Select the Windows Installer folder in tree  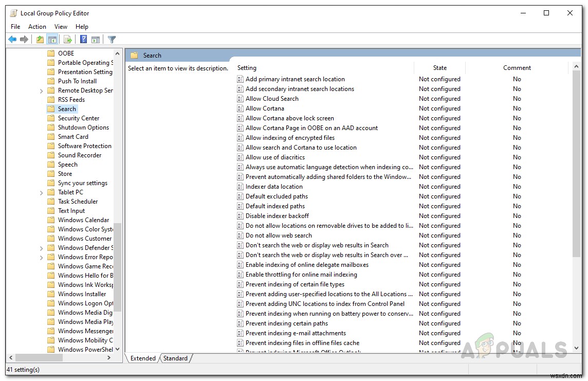[82, 294]
